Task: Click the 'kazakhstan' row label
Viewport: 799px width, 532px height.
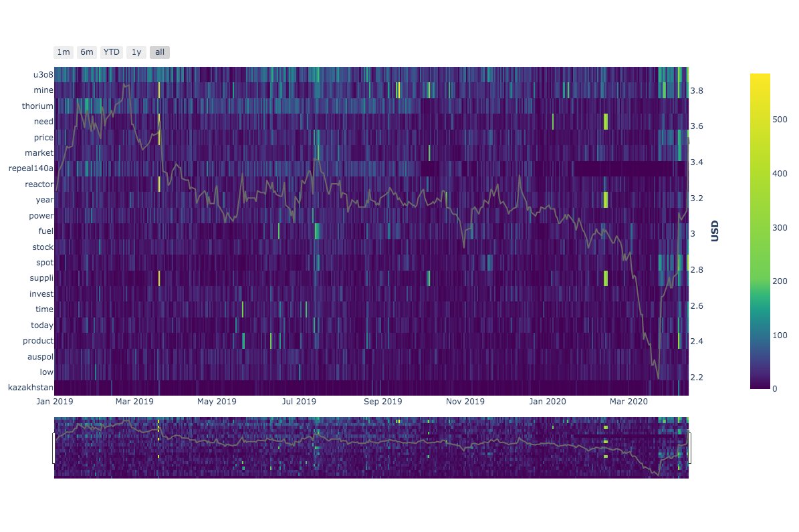Action: click(31, 387)
